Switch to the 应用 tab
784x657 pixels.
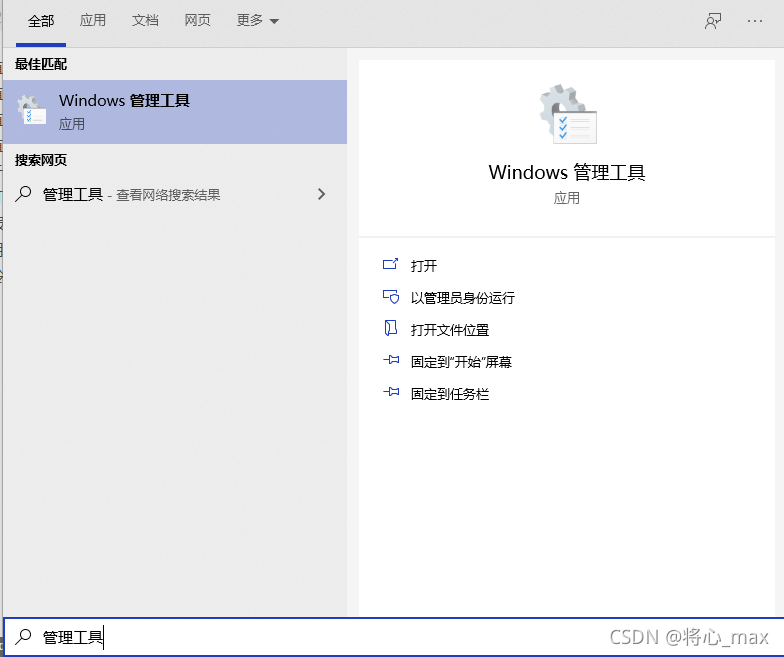click(93, 20)
